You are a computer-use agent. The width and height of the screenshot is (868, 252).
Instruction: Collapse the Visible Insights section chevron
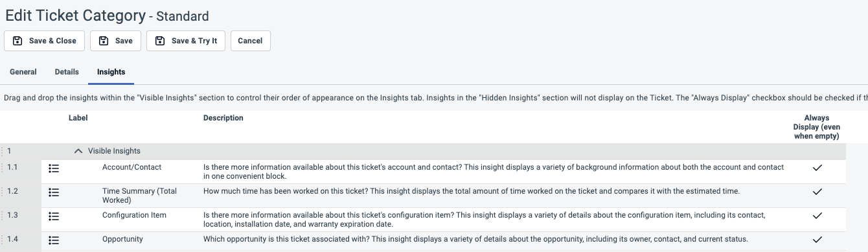click(x=78, y=151)
